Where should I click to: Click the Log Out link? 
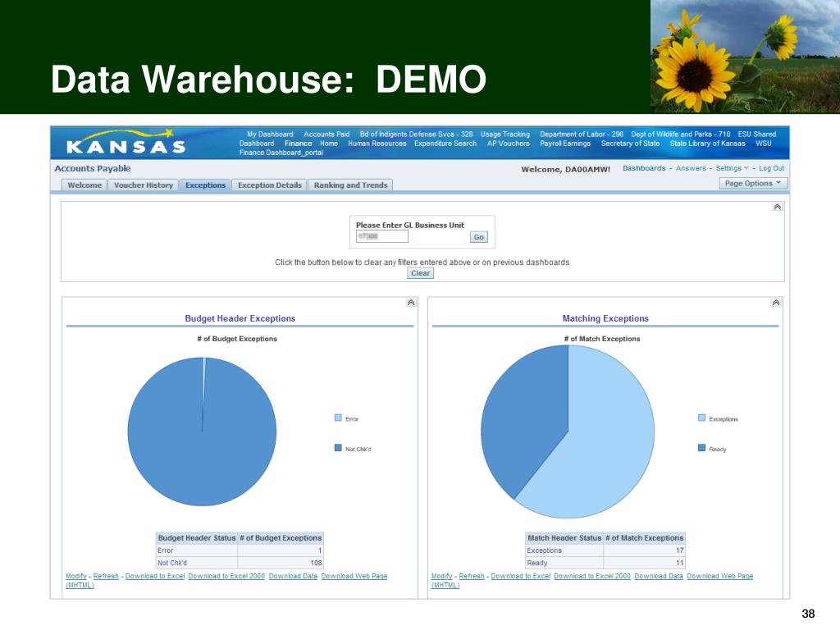click(x=771, y=168)
